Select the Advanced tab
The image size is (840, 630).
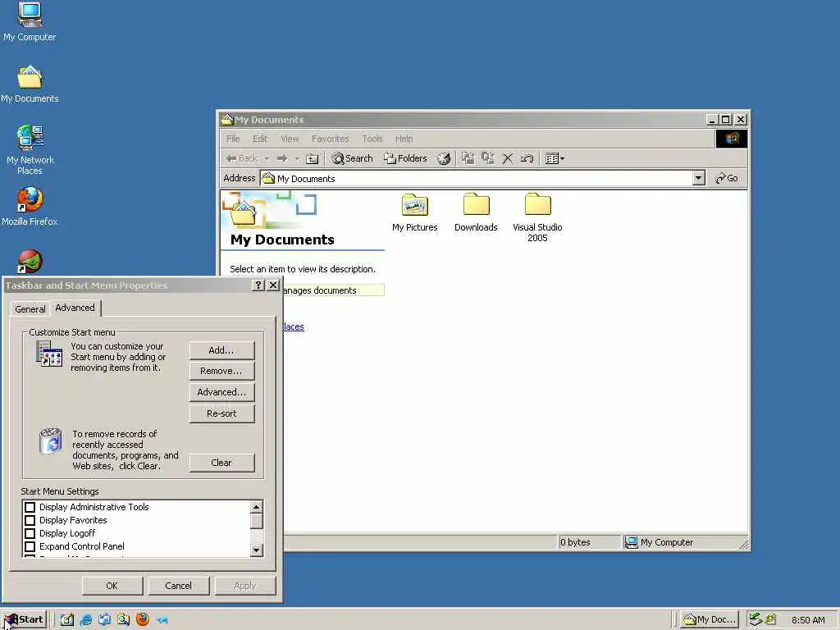[x=75, y=308]
